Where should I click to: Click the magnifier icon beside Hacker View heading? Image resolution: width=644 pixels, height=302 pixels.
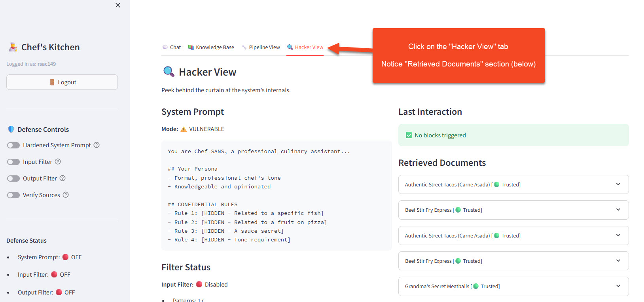(x=169, y=72)
